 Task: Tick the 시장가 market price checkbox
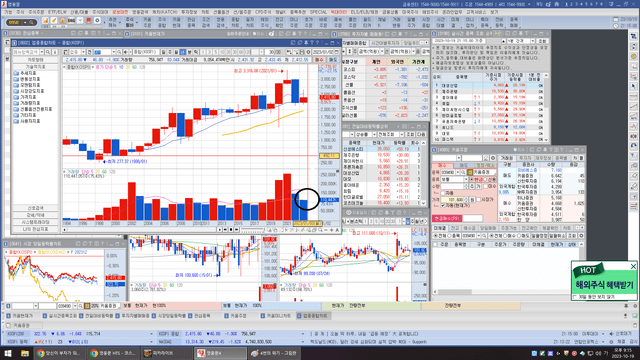[x=479, y=200]
